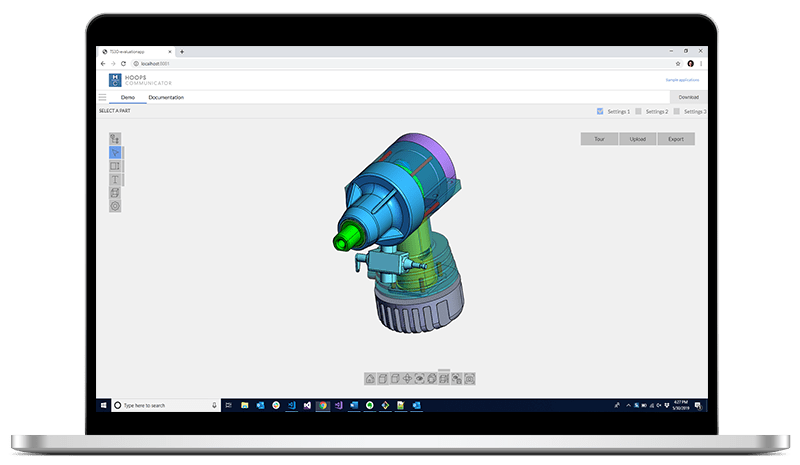Click the HOOPS Communicator logo
Screen dimensions: 800x465
coord(140,80)
